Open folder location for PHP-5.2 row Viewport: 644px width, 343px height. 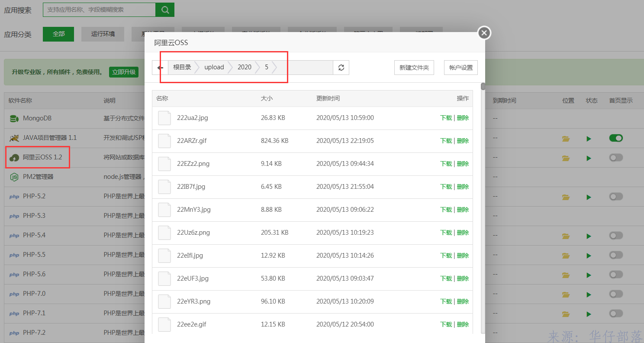point(566,197)
